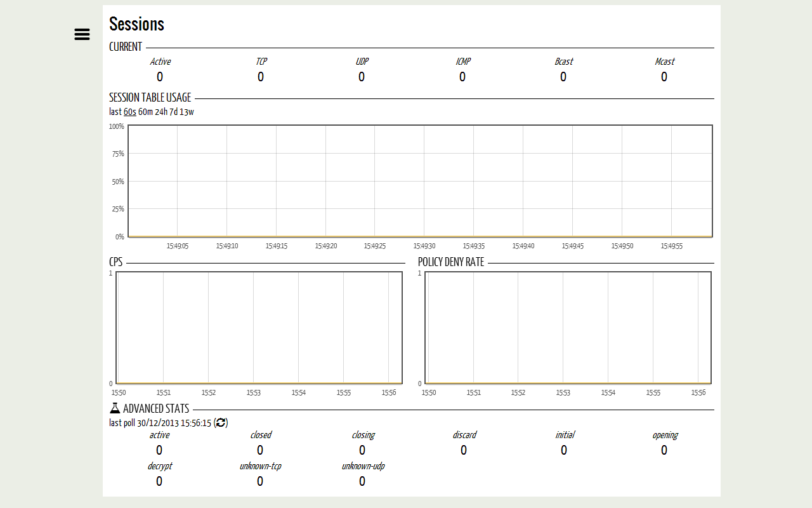Click the POLICY DENY RATE title
The height and width of the screenshot is (508, 812).
[x=451, y=262]
